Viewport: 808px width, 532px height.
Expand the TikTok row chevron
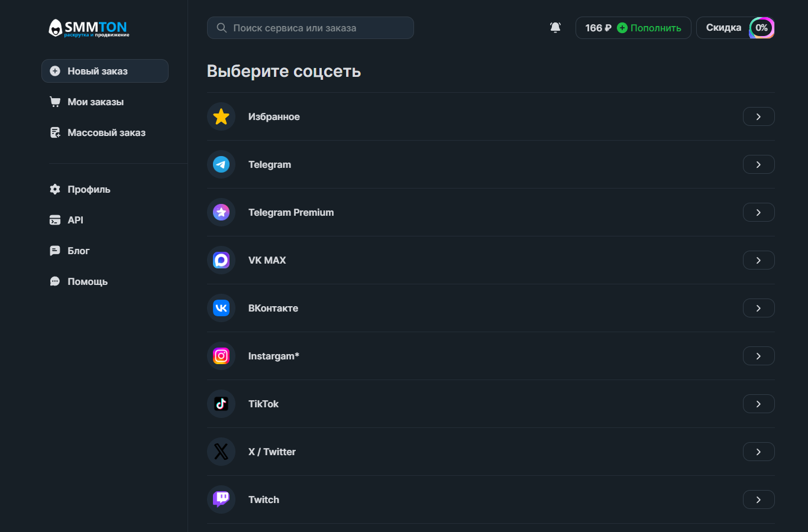coord(758,404)
